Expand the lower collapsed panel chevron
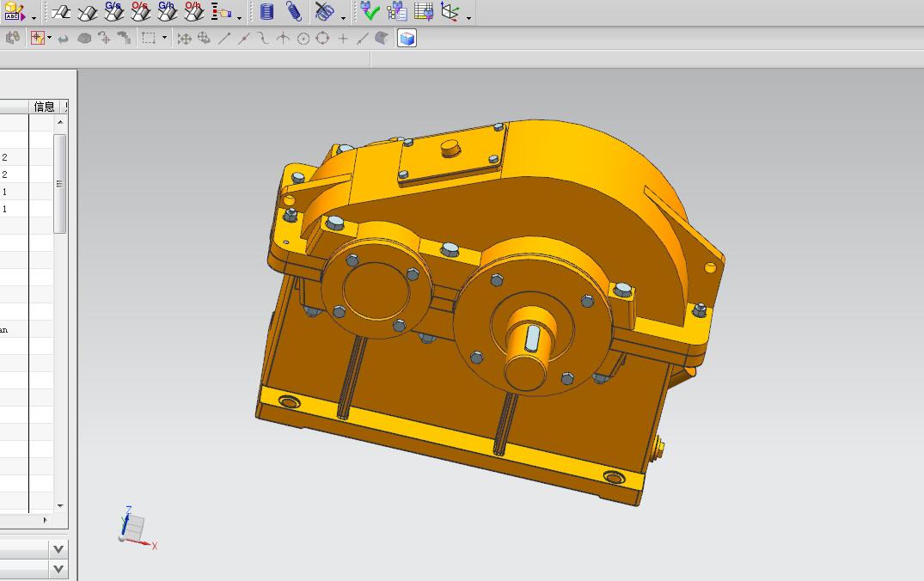The width and height of the screenshot is (924, 581). coord(58,569)
